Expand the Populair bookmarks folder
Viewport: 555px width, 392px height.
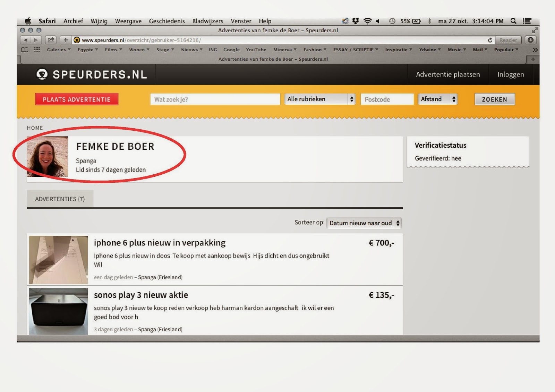[x=506, y=50]
